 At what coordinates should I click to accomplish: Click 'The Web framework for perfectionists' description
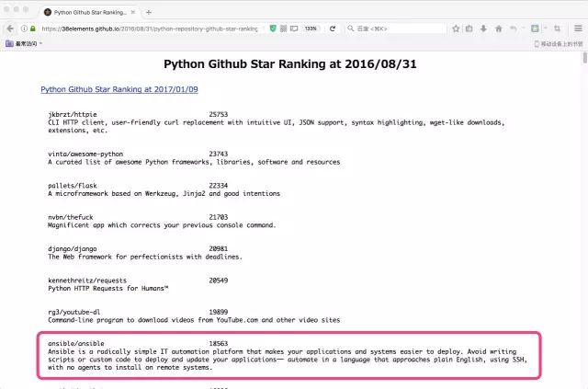point(145,257)
